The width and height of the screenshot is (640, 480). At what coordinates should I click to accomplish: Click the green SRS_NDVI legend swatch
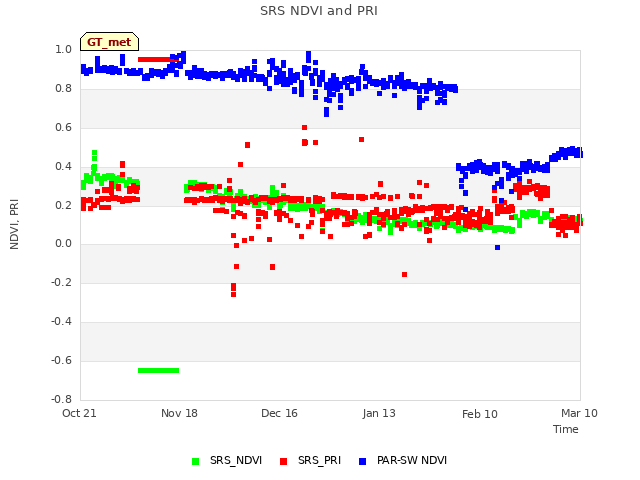[x=196, y=461]
